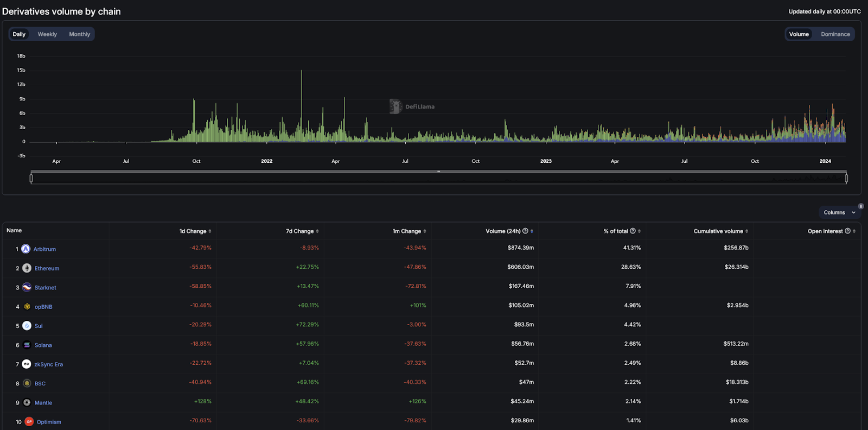Click the middle of the chart range slider bar

point(438,172)
